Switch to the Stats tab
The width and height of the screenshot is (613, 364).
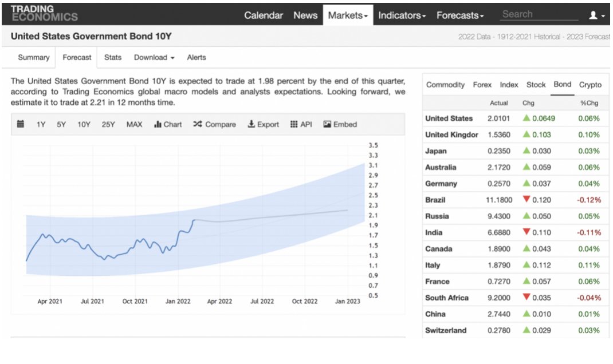113,57
